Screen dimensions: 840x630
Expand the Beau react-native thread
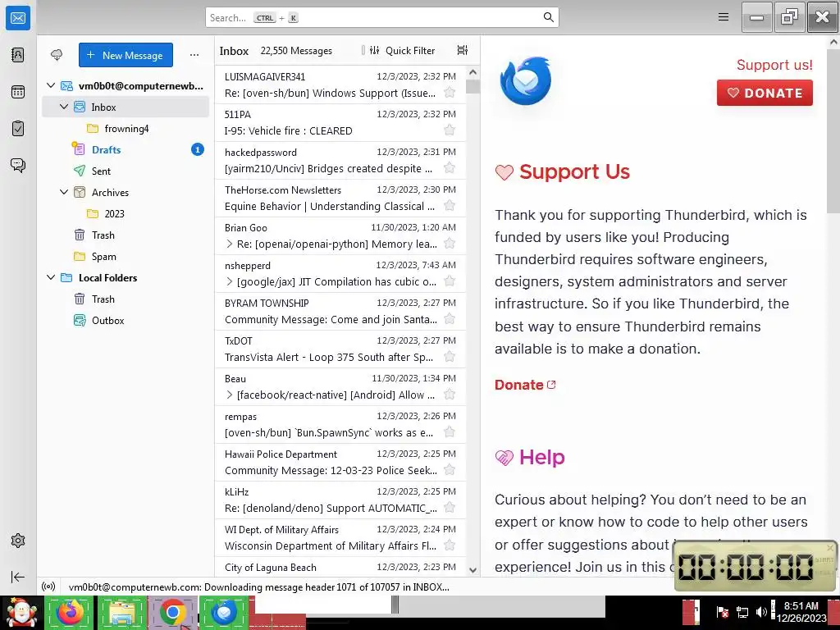coord(230,395)
